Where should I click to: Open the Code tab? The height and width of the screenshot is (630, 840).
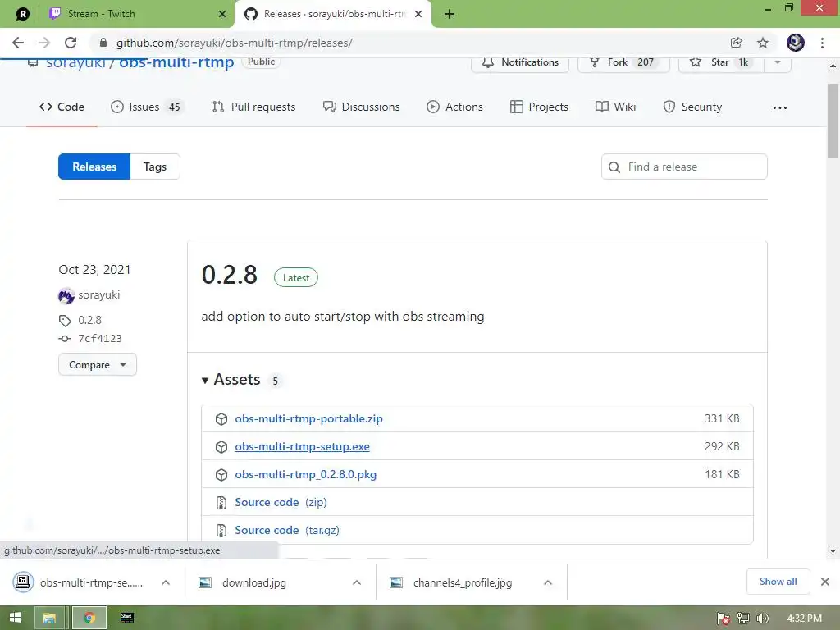pos(62,107)
